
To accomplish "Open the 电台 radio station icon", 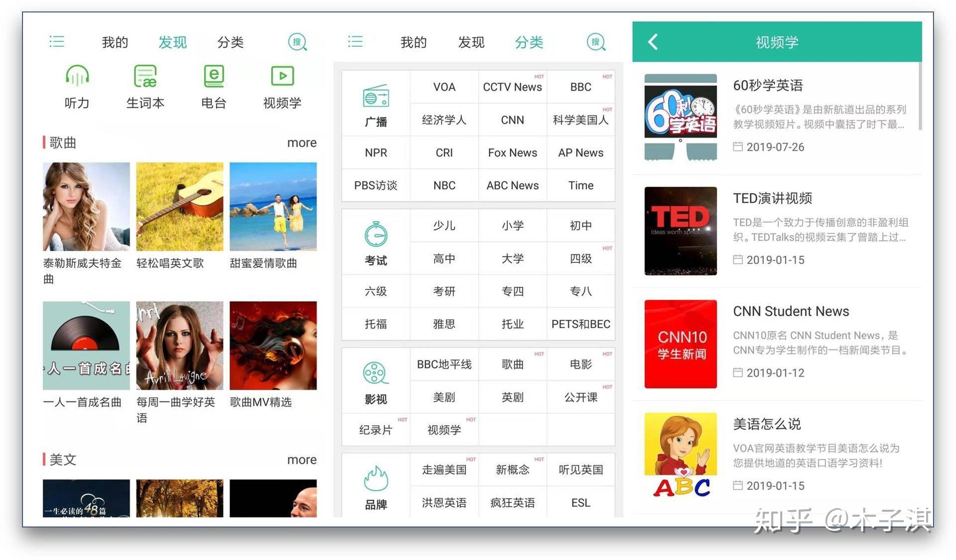I will coord(214,76).
